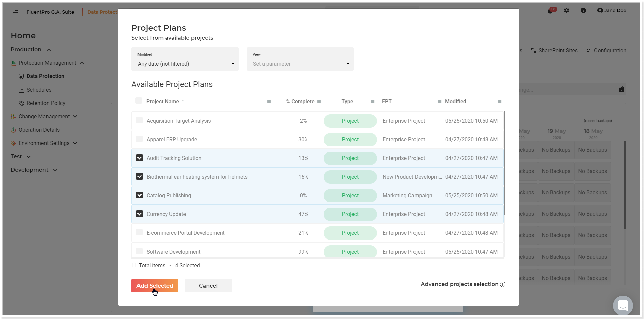Click FluentPro G.A. Suite logo text

tap(50, 12)
